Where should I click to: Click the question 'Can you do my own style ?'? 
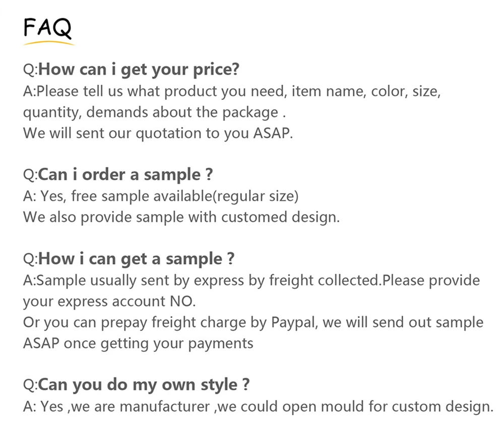[x=144, y=385]
